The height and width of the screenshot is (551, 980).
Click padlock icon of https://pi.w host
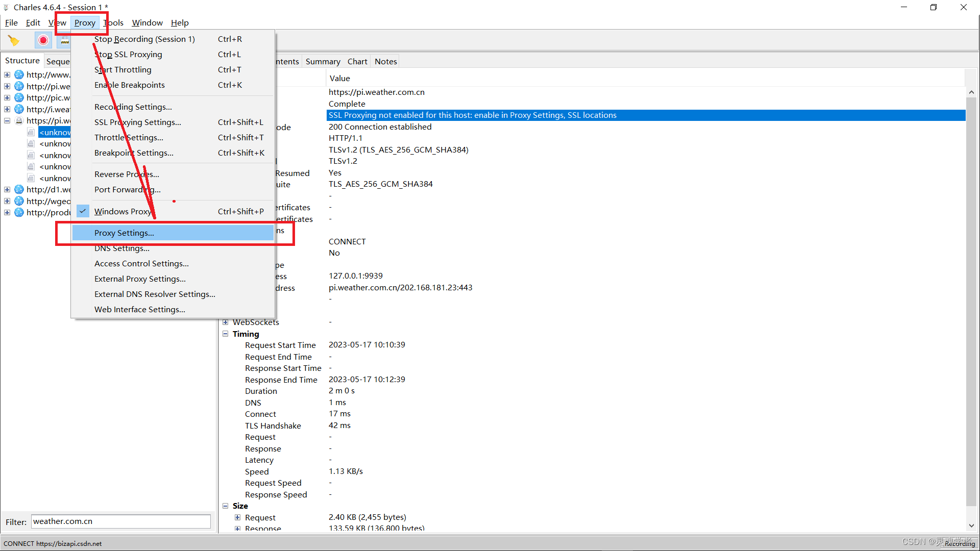19,121
